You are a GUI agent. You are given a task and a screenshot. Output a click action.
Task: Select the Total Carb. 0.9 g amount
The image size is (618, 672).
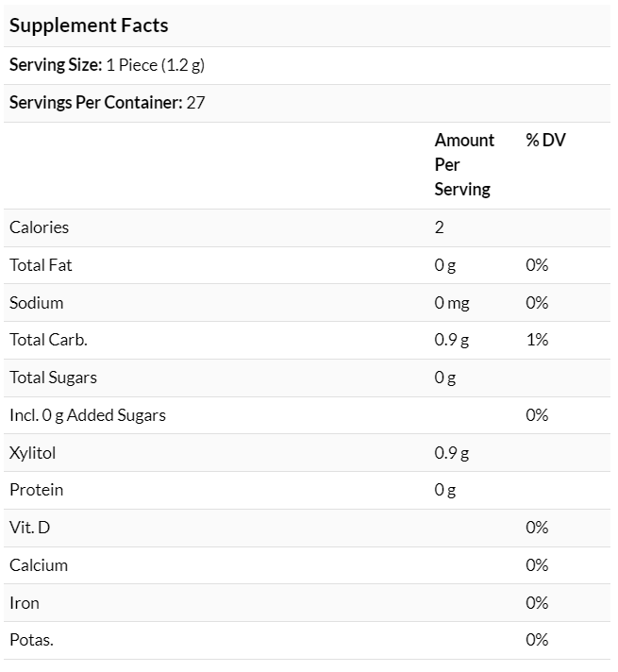452,341
